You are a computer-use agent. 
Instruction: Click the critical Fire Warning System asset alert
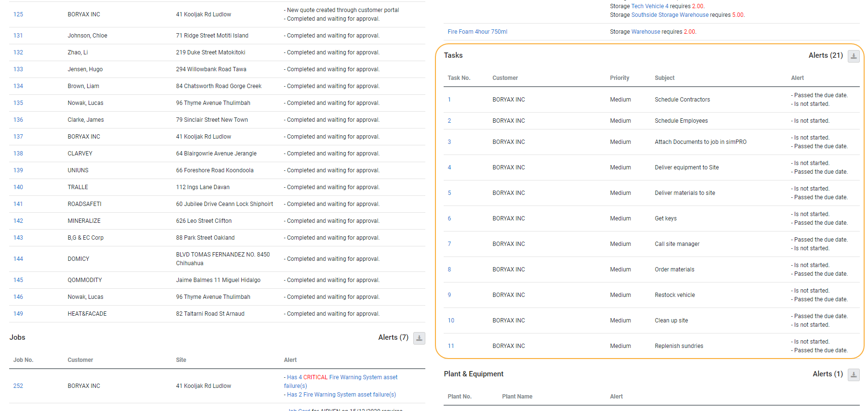coord(342,377)
